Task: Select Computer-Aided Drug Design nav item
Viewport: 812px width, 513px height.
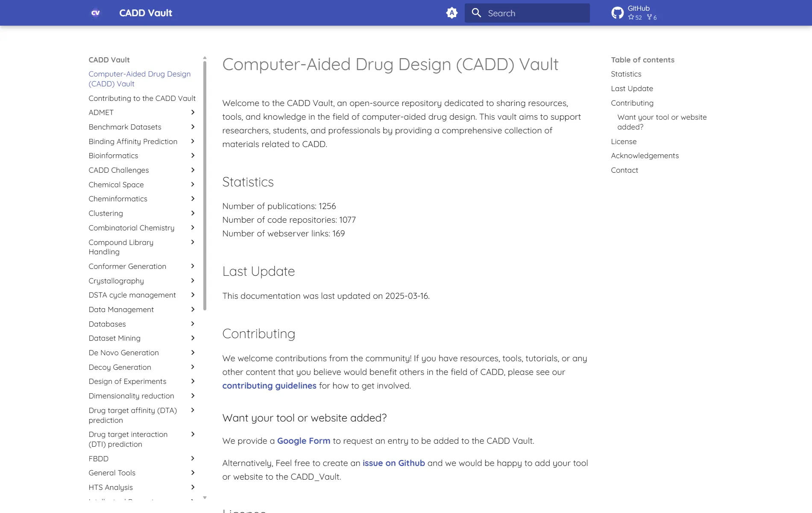Action: click(139, 79)
